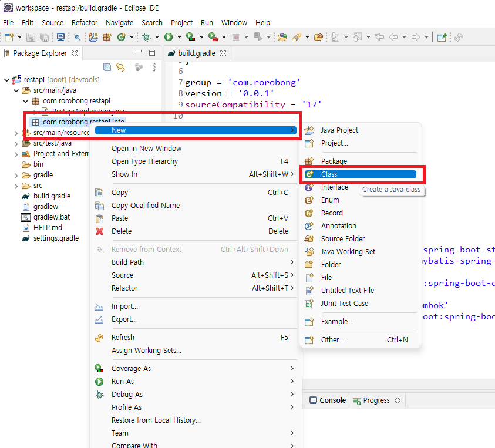This screenshot has height=448, width=495.
Task: Click the Open Type toolbar icon
Action: [282, 37]
